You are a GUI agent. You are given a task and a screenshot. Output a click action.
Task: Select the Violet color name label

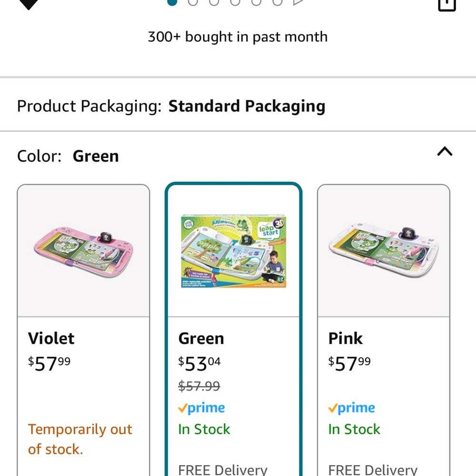51,338
